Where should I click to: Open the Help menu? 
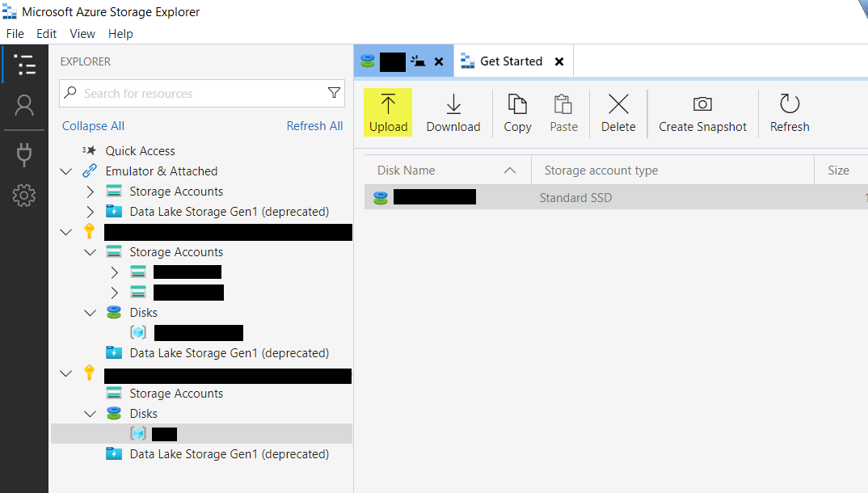120,34
